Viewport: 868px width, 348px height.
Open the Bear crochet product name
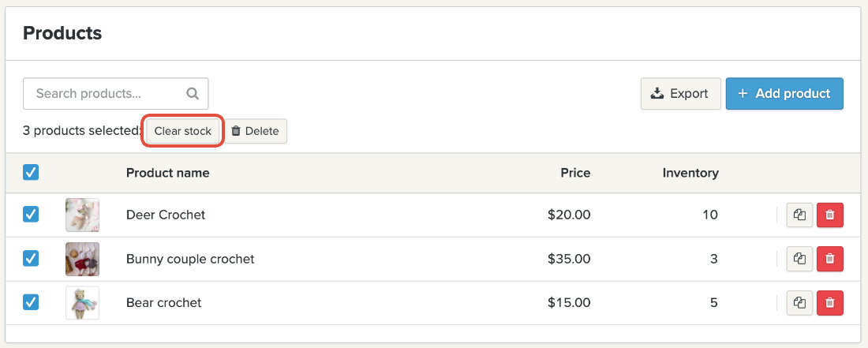pos(163,302)
